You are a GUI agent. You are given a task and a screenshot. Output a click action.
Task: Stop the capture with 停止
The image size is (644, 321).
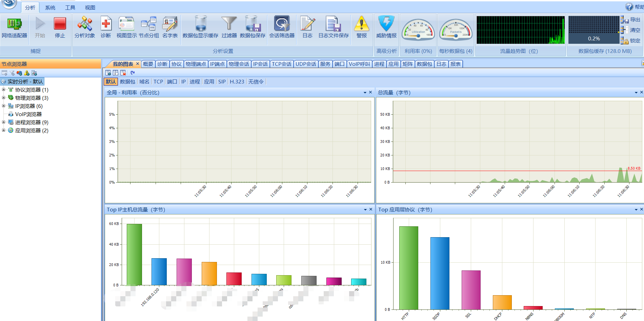[60, 28]
